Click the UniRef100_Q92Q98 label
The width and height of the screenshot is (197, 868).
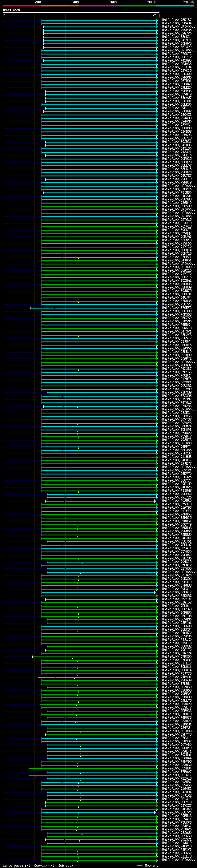tap(176, 355)
